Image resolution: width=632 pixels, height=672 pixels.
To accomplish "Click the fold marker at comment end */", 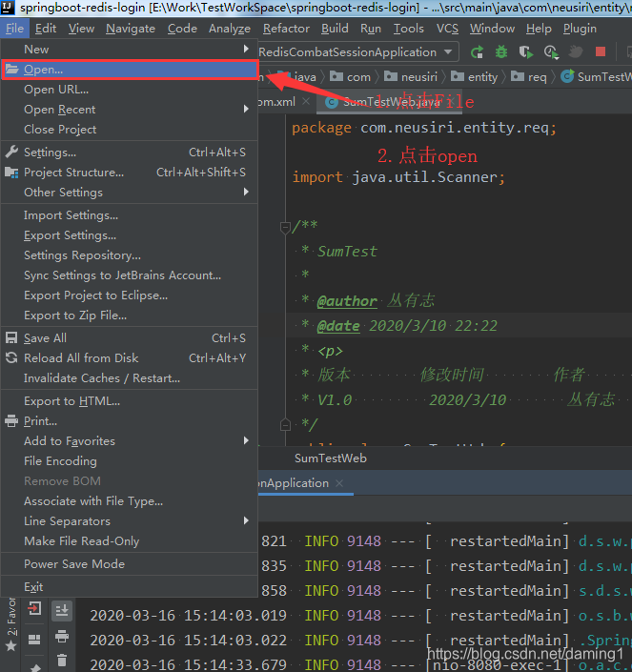I will (x=285, y=425).
